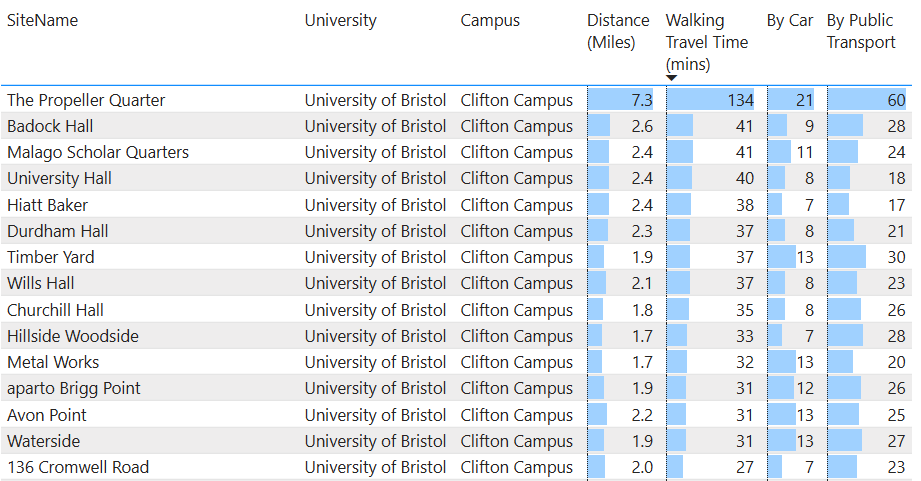Click Waterside's 27 public transport cell
This screenshot has width=921, height=481.
point(869,440)
